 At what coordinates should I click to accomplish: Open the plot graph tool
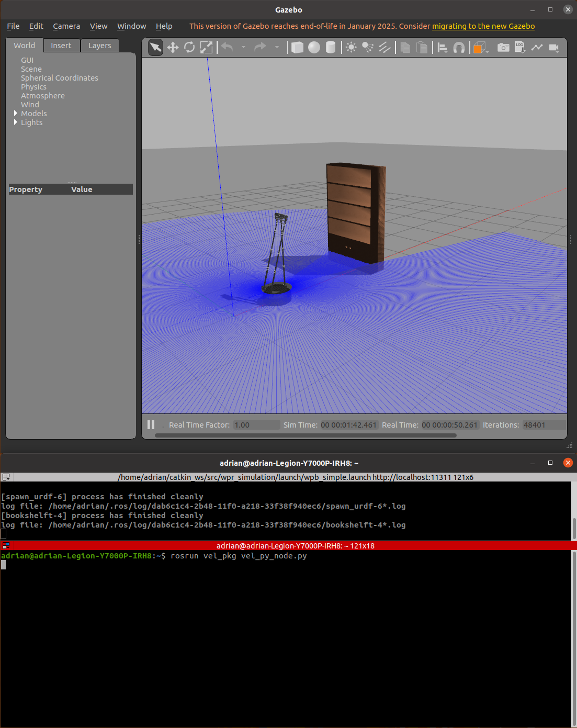537,48
